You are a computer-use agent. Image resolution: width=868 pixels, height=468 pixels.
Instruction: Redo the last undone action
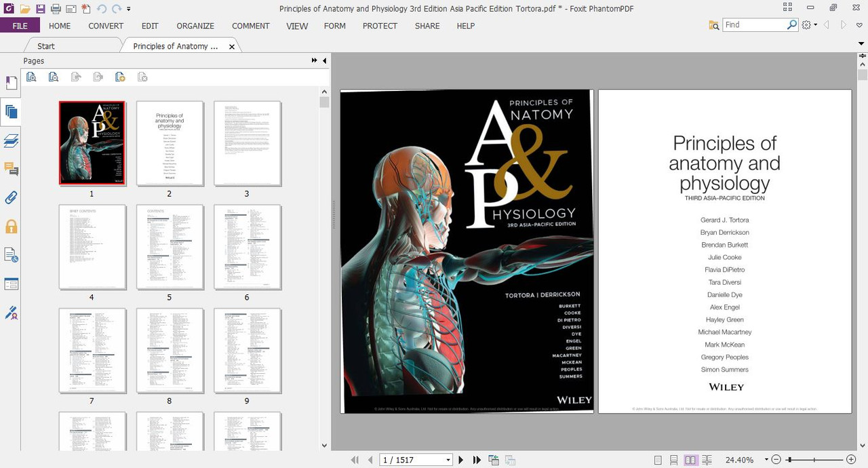[117, 9]
